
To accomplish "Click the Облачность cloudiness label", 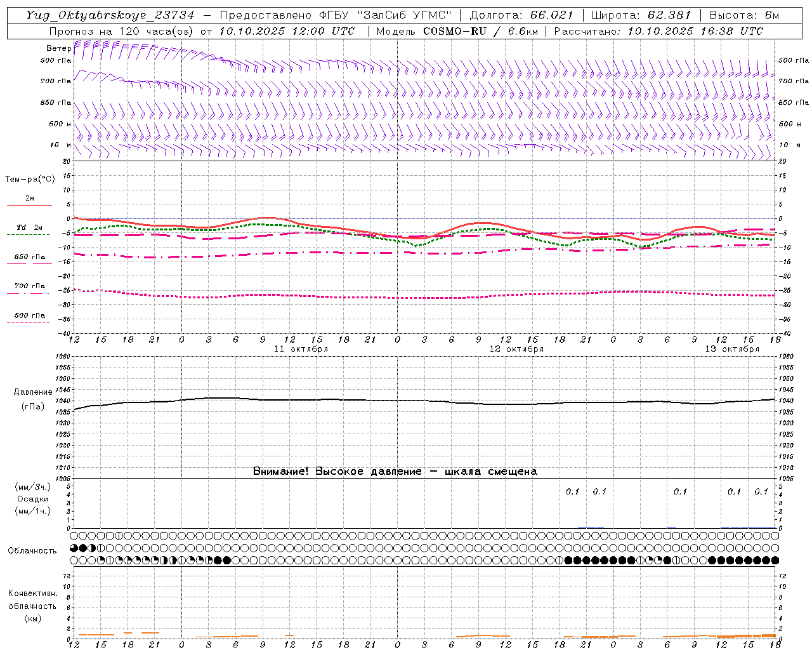I will 32,551.
